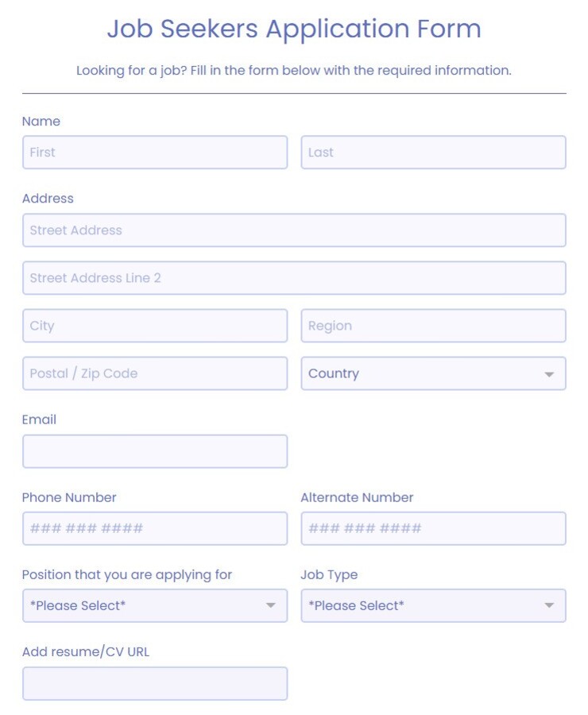Screen dimensions: 588x715
Task: Click the Street Address field
Action: (x=294, y=230)
